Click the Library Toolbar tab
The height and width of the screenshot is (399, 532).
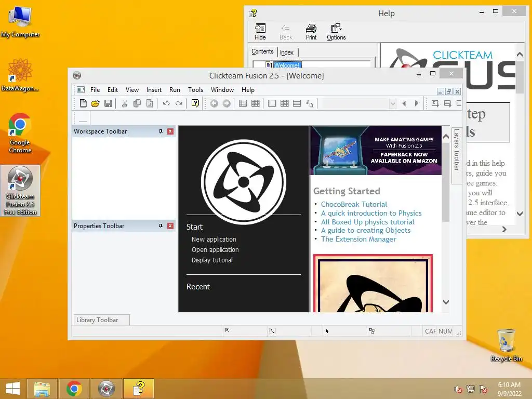click(x=101, y=320)
